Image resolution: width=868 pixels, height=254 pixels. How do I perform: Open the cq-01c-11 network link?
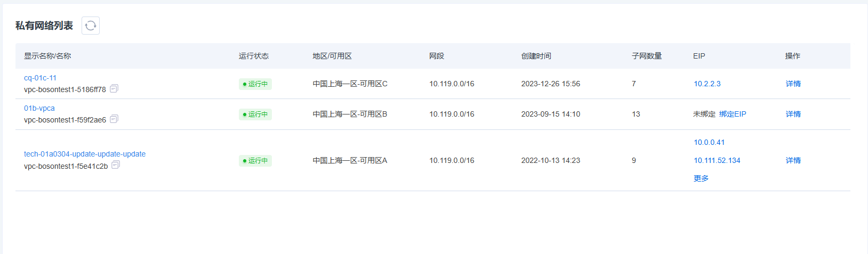tap(40, 78)
